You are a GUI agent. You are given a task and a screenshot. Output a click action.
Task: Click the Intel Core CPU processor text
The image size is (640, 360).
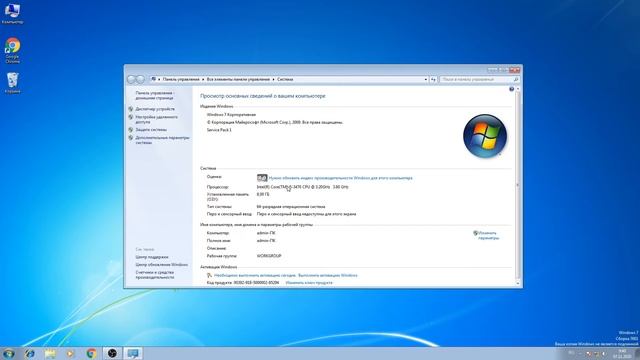tap(302, 187)
